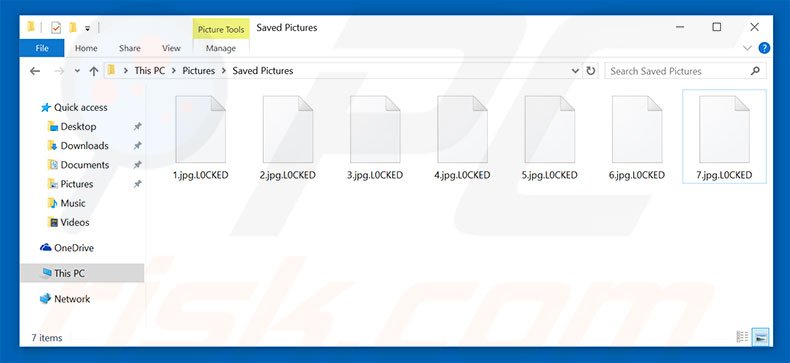This screenshot has height=363, width=790.
Task: Open Help with the question mark icon
Action: tap(764, 48)
